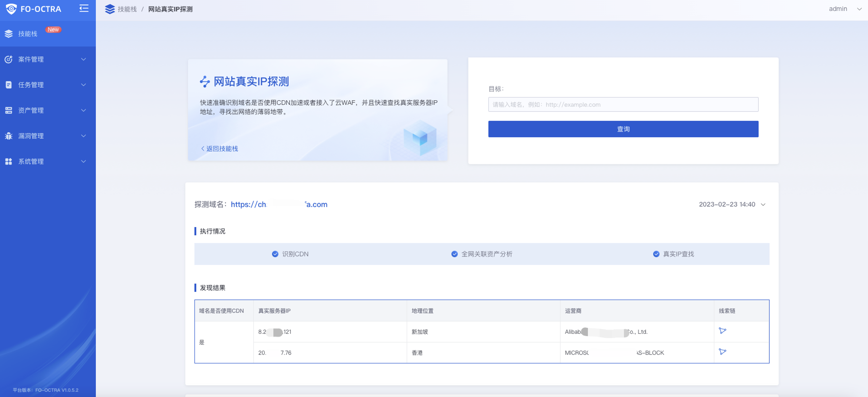Screen dimensions: 868x397
Task: Expand the 漏洞管理 submenu chevron
Action: tap(84, 136)
